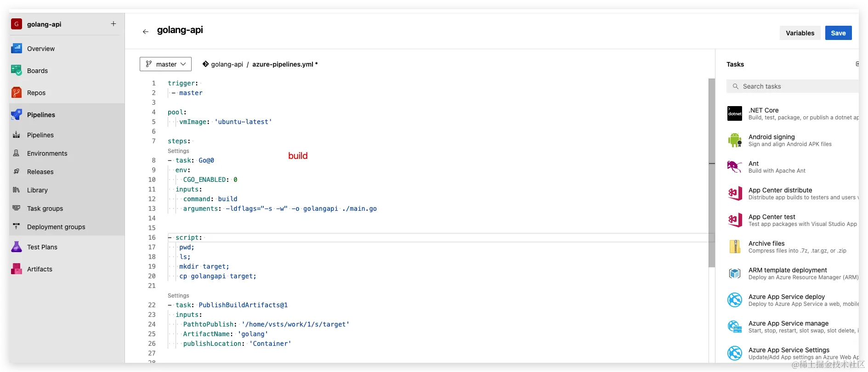This screenshot has width=868, height=372.
Task: Click the Artifacts icon
Action: click(x=17, y=269)
